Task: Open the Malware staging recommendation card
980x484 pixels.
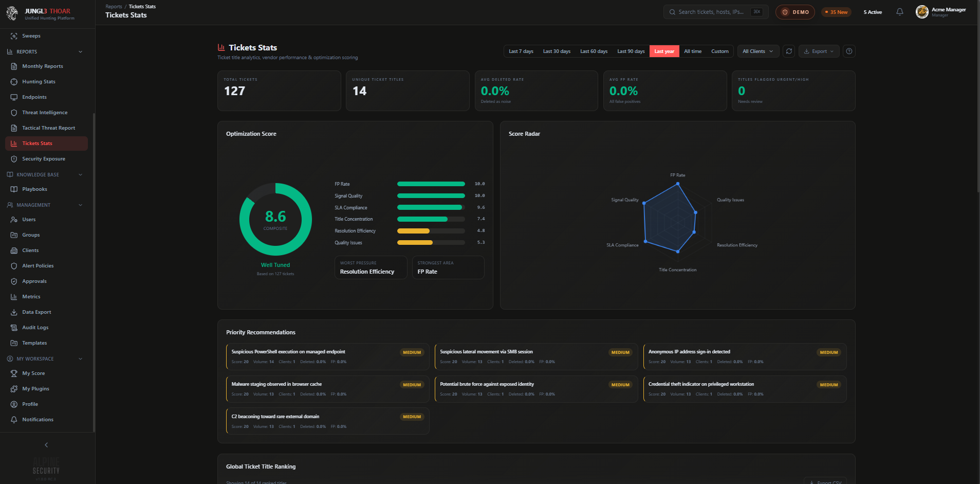Action: pyautogui.click(x=327, y=389)
